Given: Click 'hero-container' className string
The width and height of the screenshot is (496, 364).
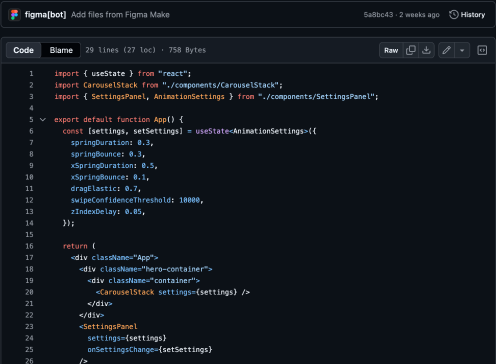Looking at the screenshot, I should (x=175, y=269).
